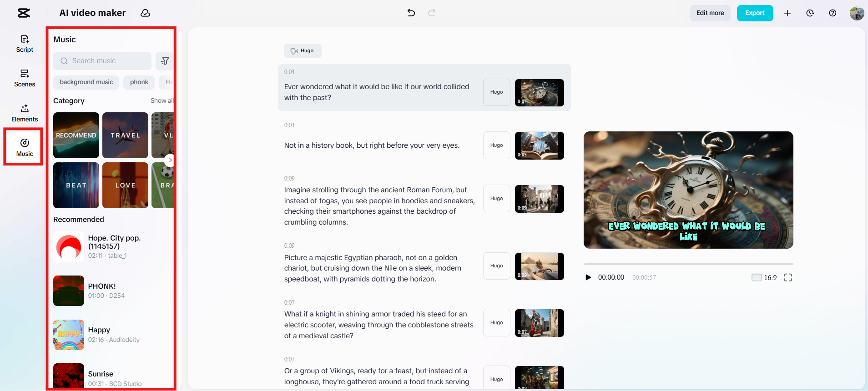Open the Elements tab in sidebar
868x391 pixels.
(25, 113)
